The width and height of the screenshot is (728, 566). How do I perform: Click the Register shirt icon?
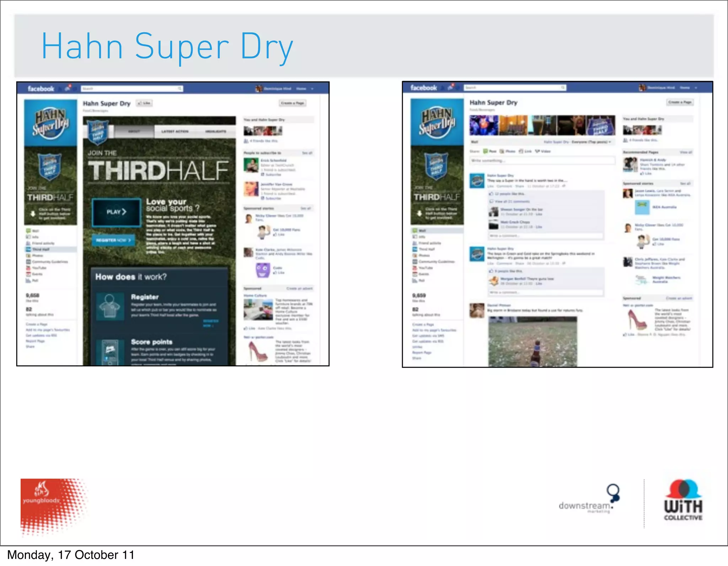click(110, 307)
